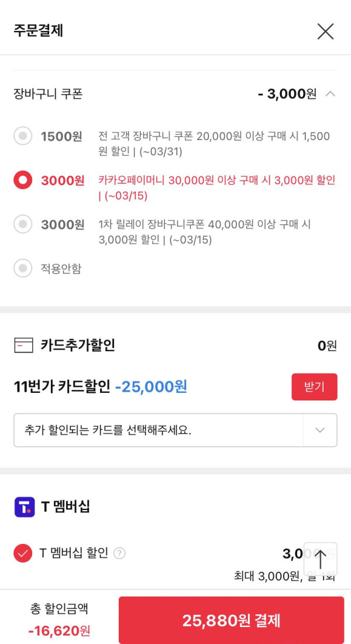Tap the 카드추가할인 section heading
This screenshot has height=644, width=351.
(x=78, y=345)
